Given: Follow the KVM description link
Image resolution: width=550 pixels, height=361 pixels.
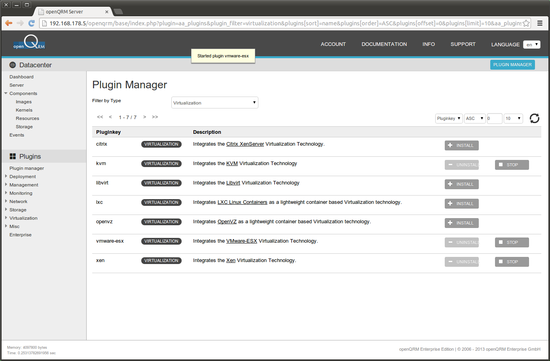Looking at the screenshot, I should click(232, 163).
